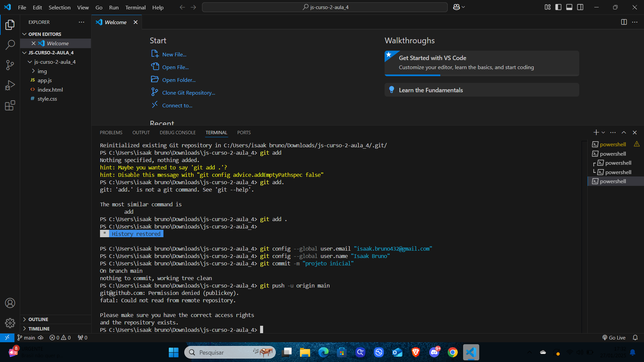Maximize the terminal panel size
Image resolution: width=644 pixels, height=362 pixels.
pyautogui.click(x=624, y=133)
